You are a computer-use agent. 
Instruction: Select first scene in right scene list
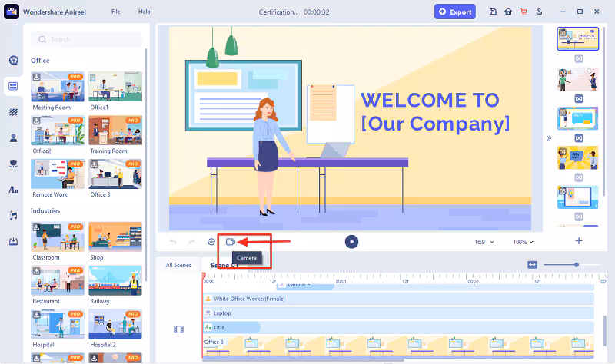pos(578,39)
